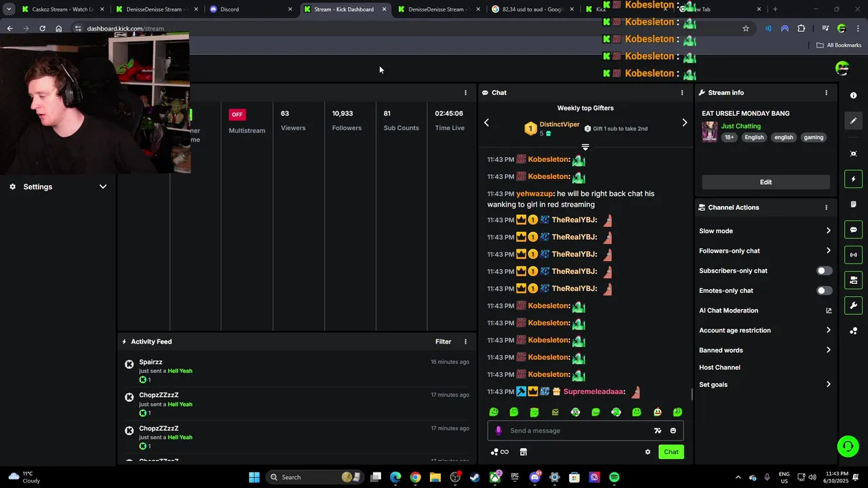Viewport: 868px width, 488px height.
Task: Open the stats panel three-dot menu
Action: (x=465, y=93)
